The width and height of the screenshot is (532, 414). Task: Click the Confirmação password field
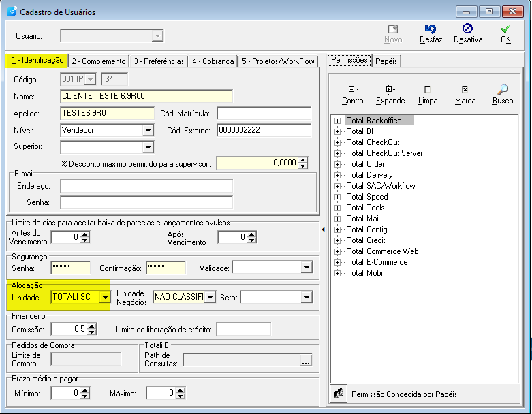166,268
